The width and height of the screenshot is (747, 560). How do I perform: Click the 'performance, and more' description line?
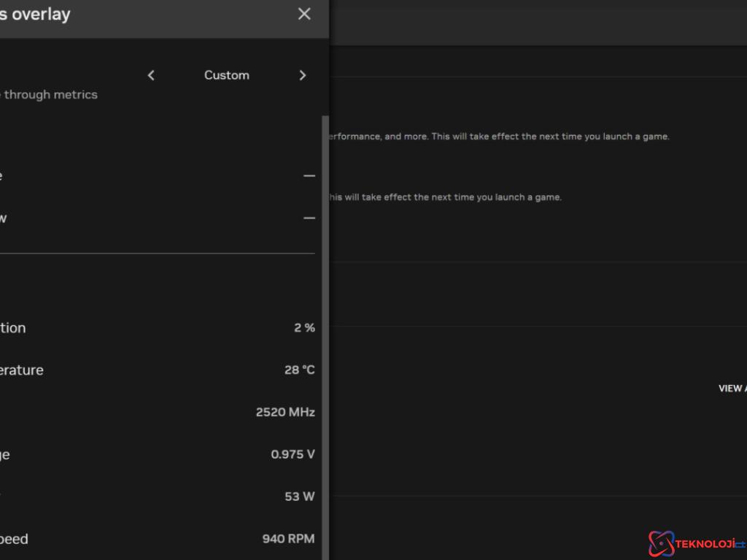[x=496, y=136]
